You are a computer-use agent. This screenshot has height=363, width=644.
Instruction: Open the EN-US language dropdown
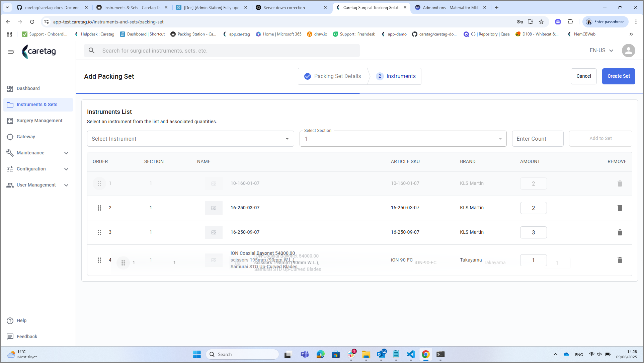(x=601, y=51)
